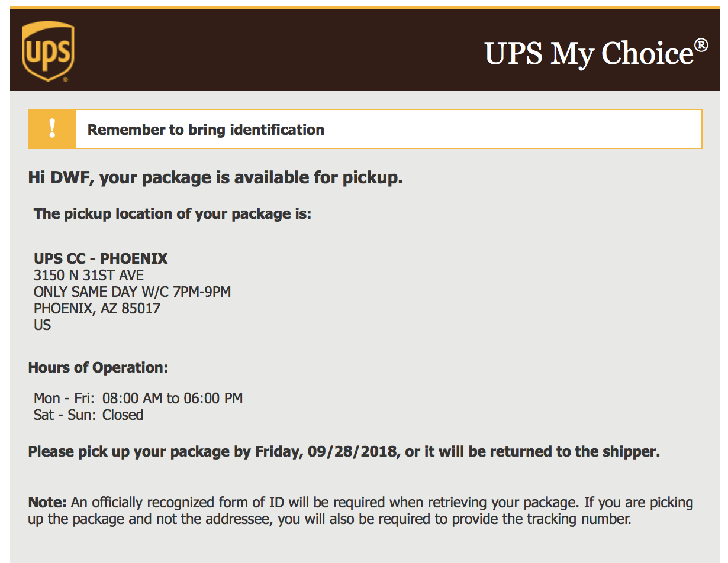The image size is (728, 563).
Task: Click 'The pickup location of your package is' label
Action: (x=172, y=214)
